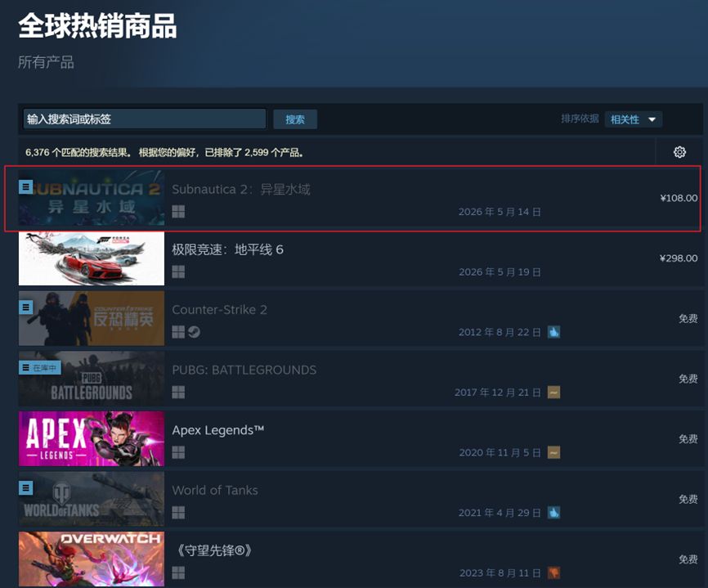The image size is (708, 588).
Task: Click the 全球热销商品 page heading
Action: pyautogui.click(x=97, y=25)
